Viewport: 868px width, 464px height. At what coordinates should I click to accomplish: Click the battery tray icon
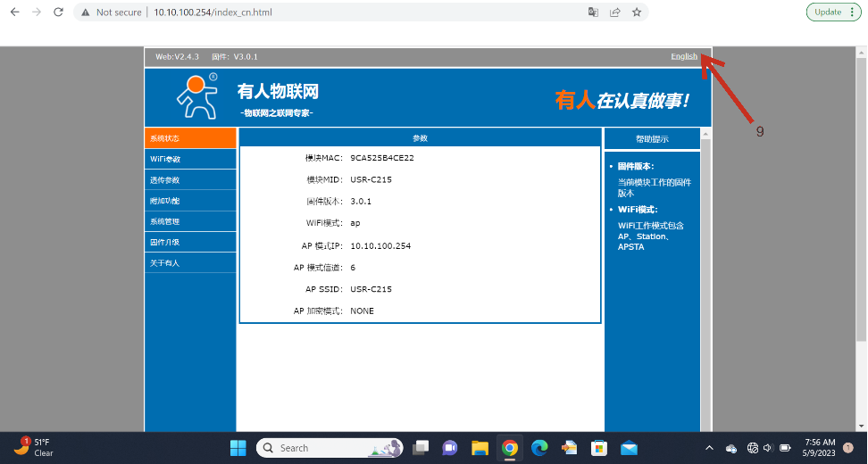click(x=785, y=448)
